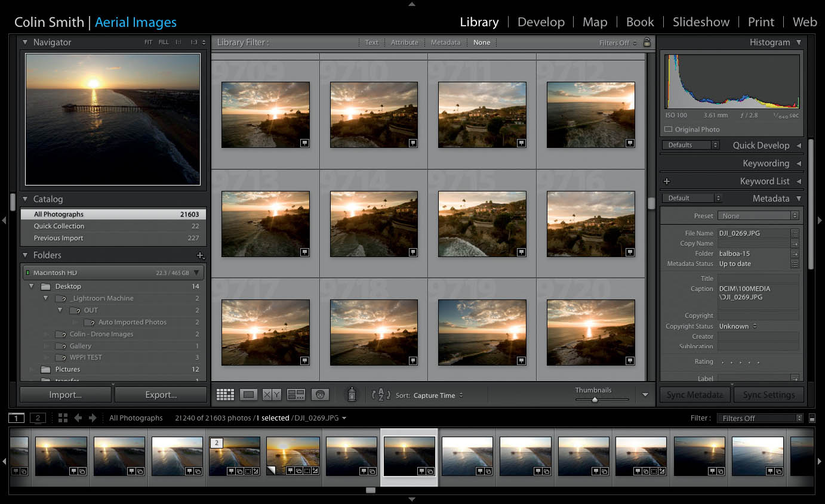Viewport: 825px width, 504px height.
Task: Collapse the Catalog panel
Action: [25, 199]
